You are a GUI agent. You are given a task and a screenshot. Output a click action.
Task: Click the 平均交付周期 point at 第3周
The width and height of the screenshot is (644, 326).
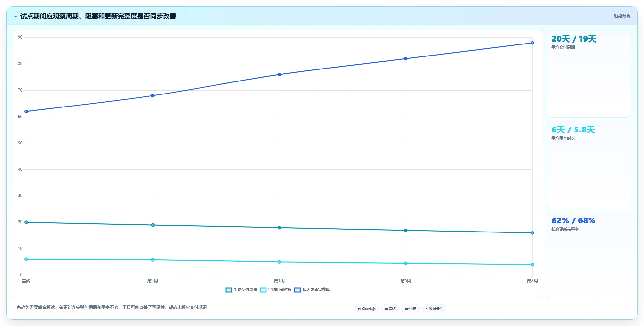406,230
